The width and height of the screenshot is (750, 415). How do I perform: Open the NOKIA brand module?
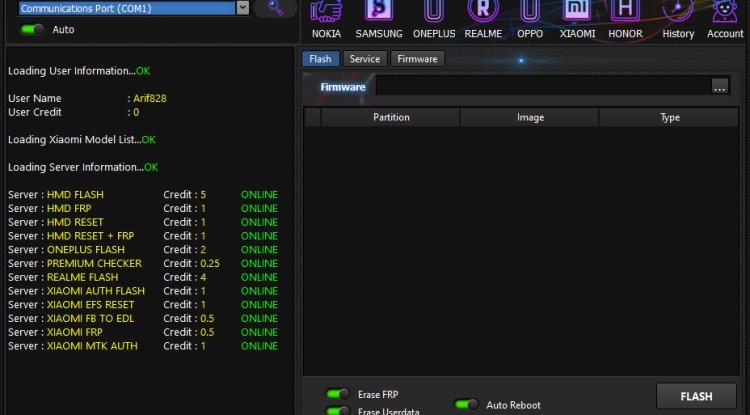(x=326, y=20)
